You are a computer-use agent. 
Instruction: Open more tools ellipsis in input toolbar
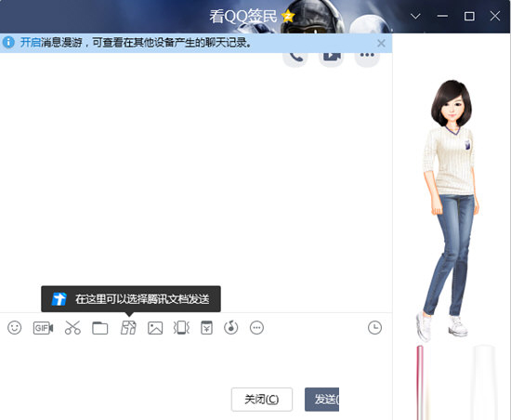[x=256, y=328]
